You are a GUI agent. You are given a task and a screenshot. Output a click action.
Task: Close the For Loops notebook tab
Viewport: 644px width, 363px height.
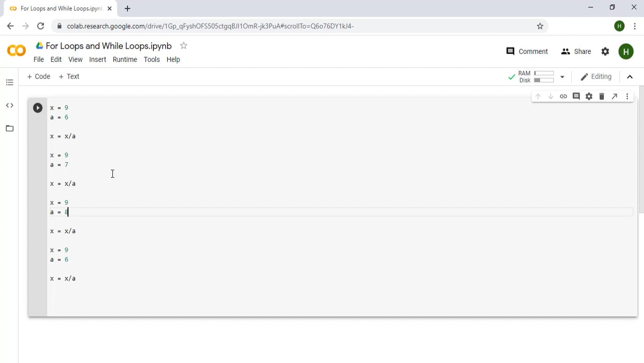pyautogui.click(x=110, y=9)
